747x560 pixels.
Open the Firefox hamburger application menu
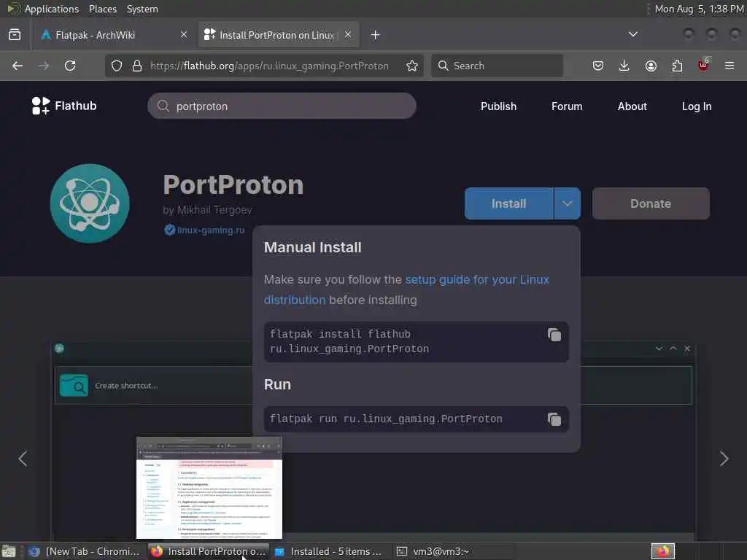point(729,66)
